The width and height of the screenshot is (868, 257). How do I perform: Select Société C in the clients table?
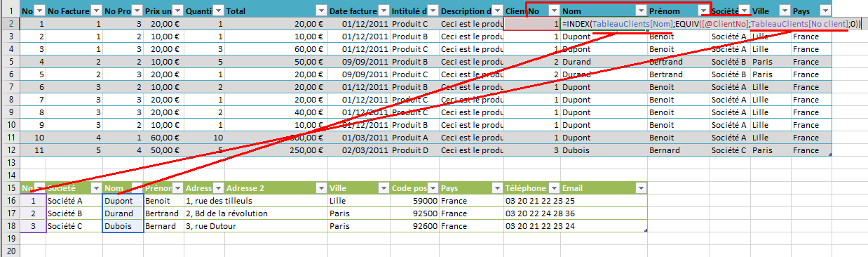74,226
